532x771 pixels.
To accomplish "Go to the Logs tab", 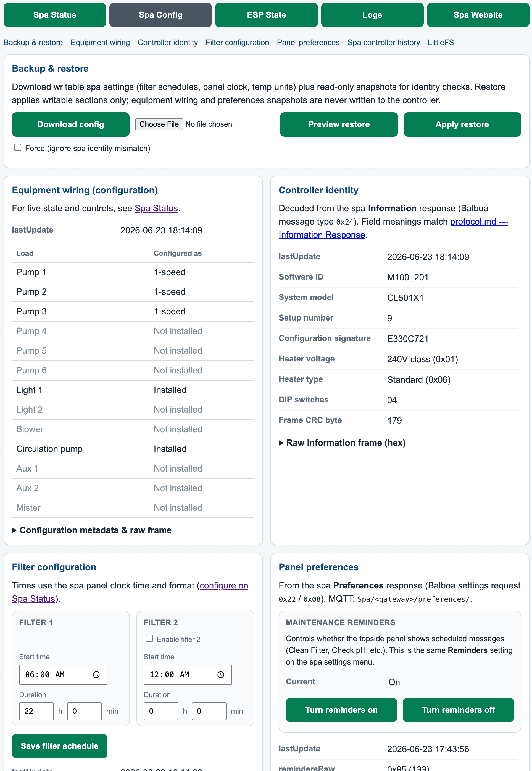I will (x=372, y=15).
